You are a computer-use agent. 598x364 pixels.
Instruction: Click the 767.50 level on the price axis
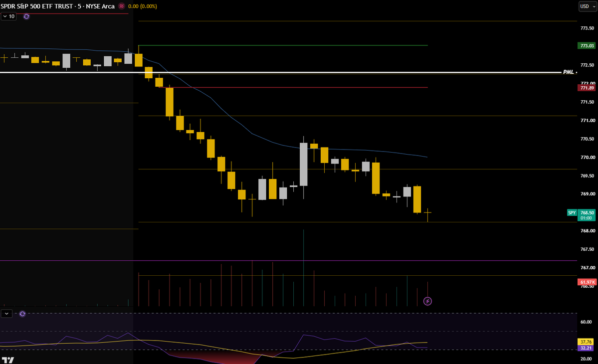tap(587, 249)
